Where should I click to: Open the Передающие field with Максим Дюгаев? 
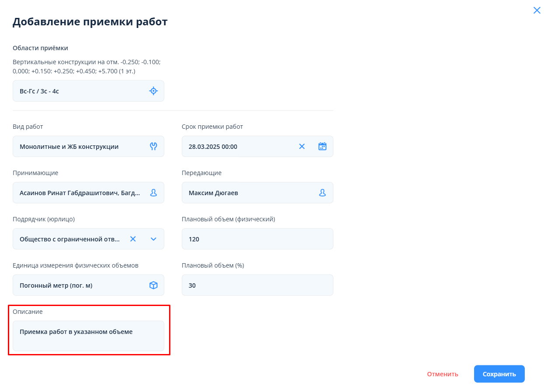pyautogui.click(x=249, y=193)
